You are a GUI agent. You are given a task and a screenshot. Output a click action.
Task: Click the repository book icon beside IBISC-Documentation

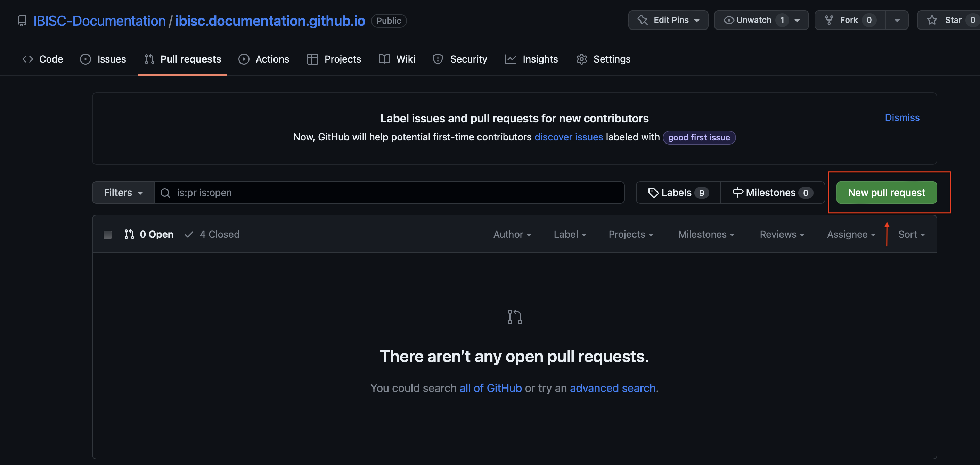(x=22, y=21)
